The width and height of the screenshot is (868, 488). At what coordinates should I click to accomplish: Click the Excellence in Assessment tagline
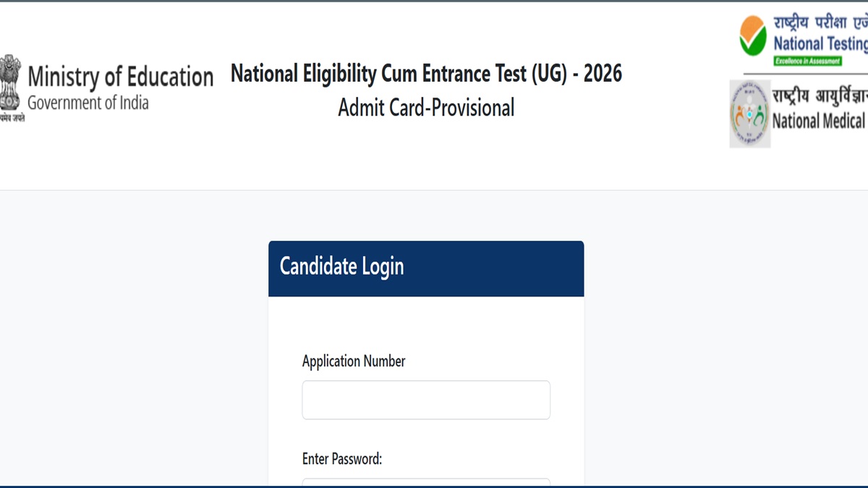tap(807, 61)
